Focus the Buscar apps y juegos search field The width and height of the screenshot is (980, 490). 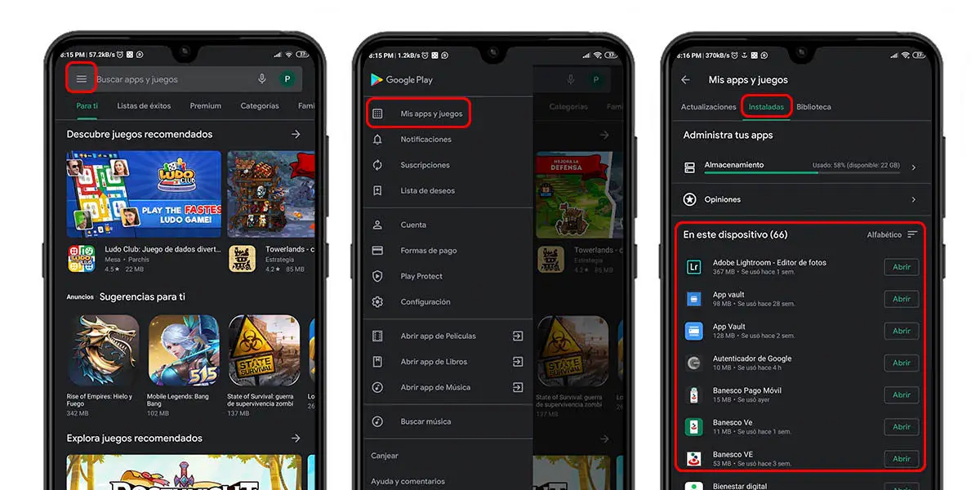pyautogui.click(x=184, y=79)
